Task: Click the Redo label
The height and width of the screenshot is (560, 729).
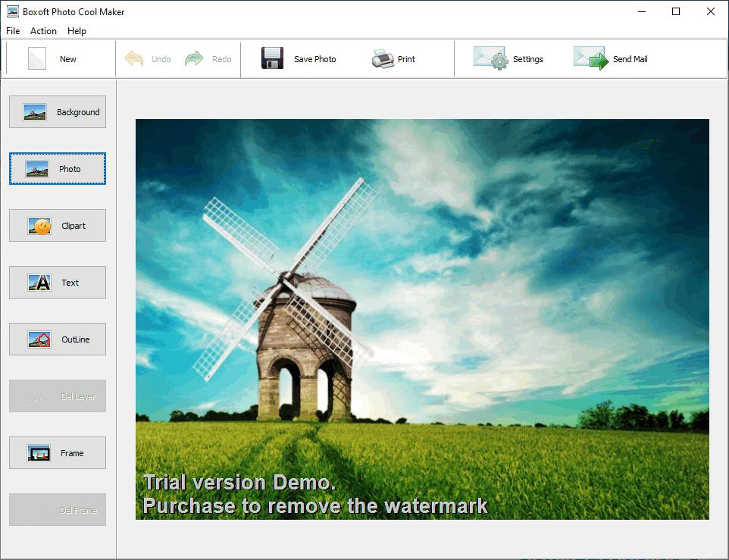Action: pyautogui.click(x=222, y=59)
